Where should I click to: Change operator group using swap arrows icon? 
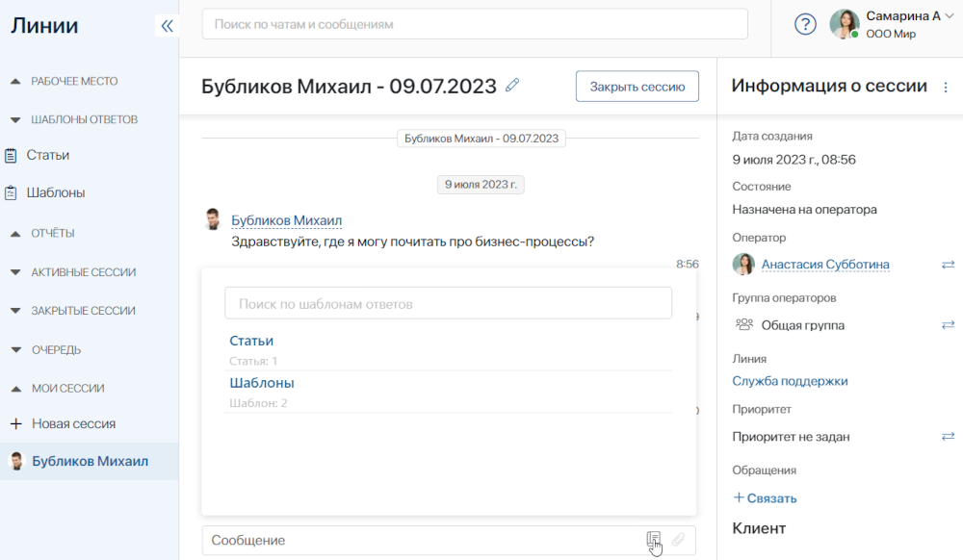coord(948,325)
